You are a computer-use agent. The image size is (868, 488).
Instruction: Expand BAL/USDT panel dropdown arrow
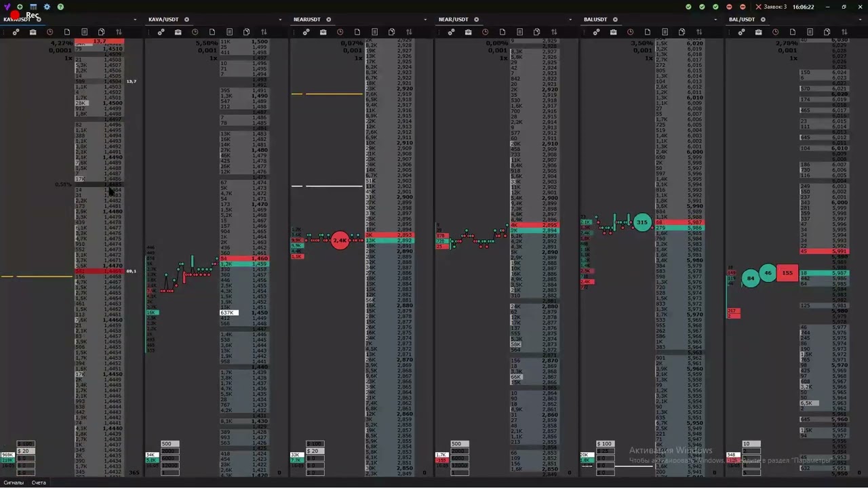coord(861,20)
